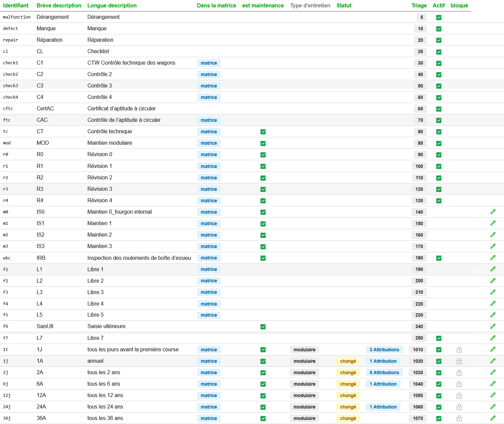Viewport: 504px width, 424px height.
Task: Toggle Actif checkbox in the Libre 7 row
Action: 439,338
